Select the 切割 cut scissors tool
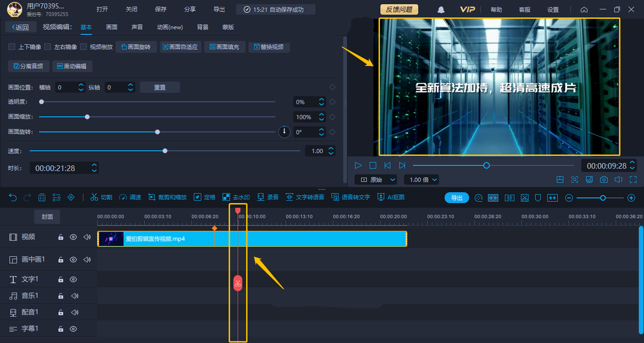 click(101, 197)
